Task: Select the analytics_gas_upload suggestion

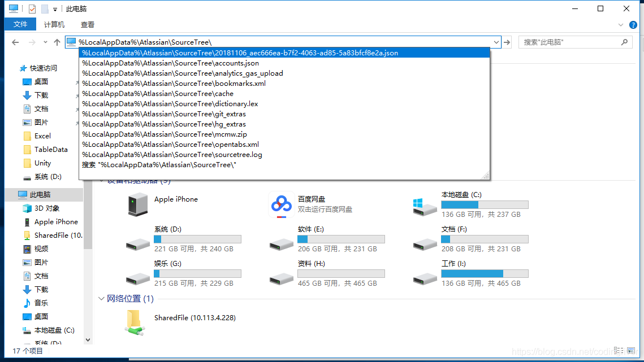Action: coord(284,73)
